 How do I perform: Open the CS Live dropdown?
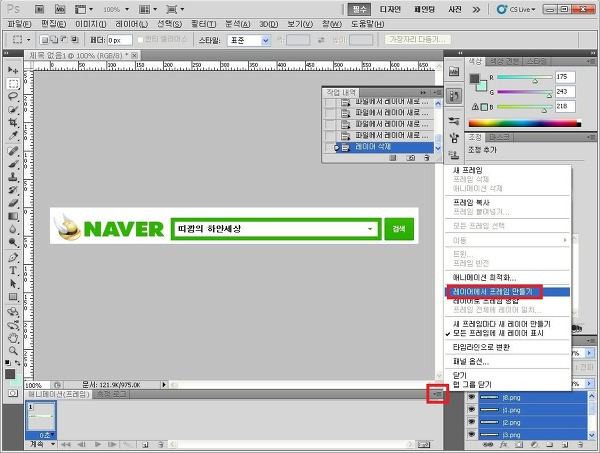coord(516,9)
